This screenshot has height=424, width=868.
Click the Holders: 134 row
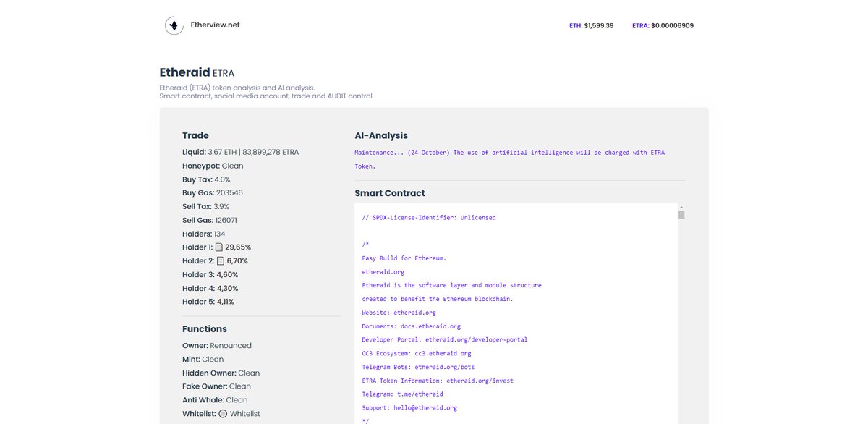pyautogui.click(x=204, y=234)
